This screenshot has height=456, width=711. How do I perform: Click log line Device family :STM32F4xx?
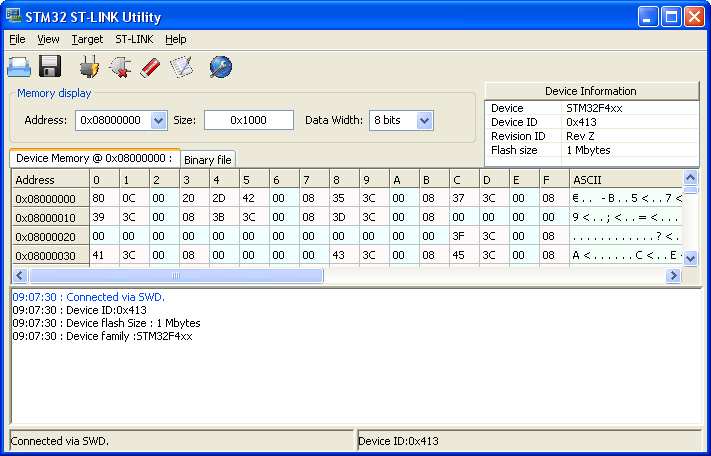[102, 336]
